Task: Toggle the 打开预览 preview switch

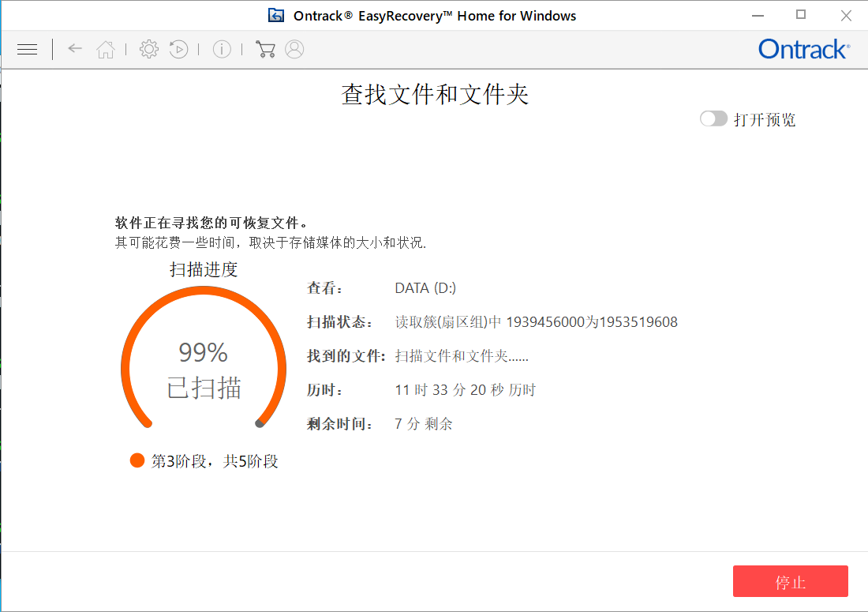Action: click(x=713, y=119)
